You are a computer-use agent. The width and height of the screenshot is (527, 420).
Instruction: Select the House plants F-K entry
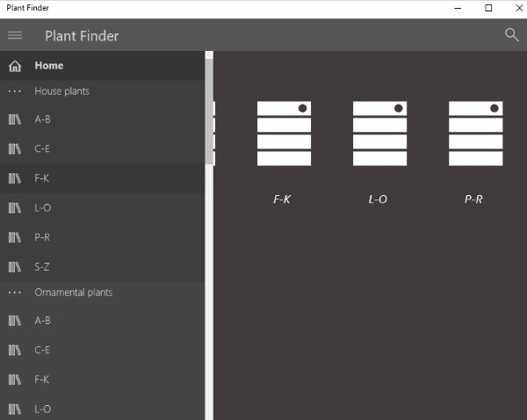click(x=102, y=178)
